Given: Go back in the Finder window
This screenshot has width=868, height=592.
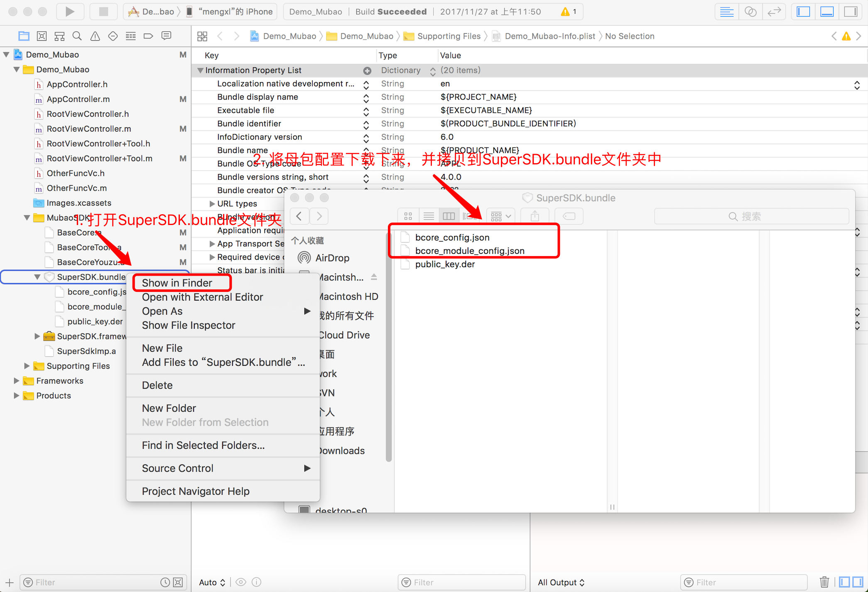Looking at the screenshot, I should [x=299, y=216].
